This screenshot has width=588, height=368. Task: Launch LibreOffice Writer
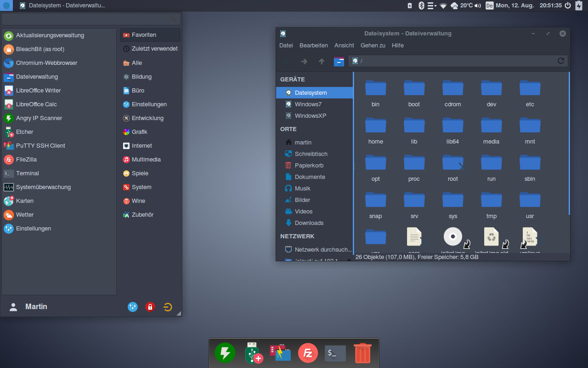[x=59, y=91]
